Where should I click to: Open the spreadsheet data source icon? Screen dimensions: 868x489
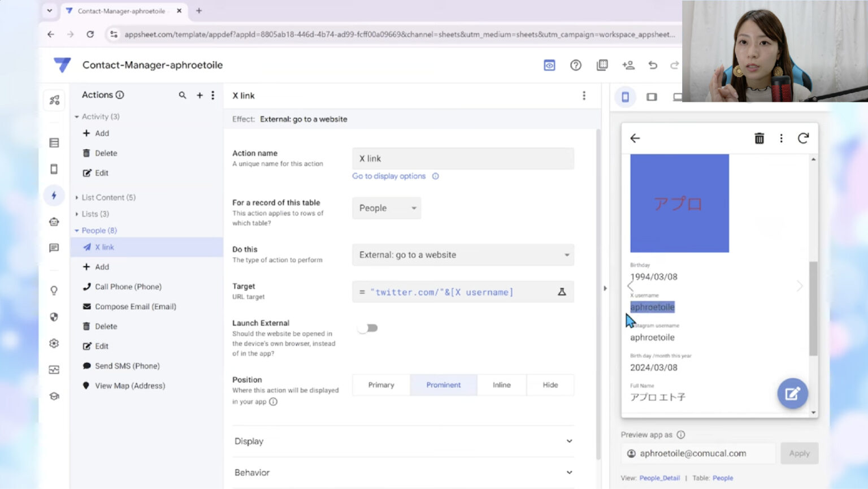[602, 65]
